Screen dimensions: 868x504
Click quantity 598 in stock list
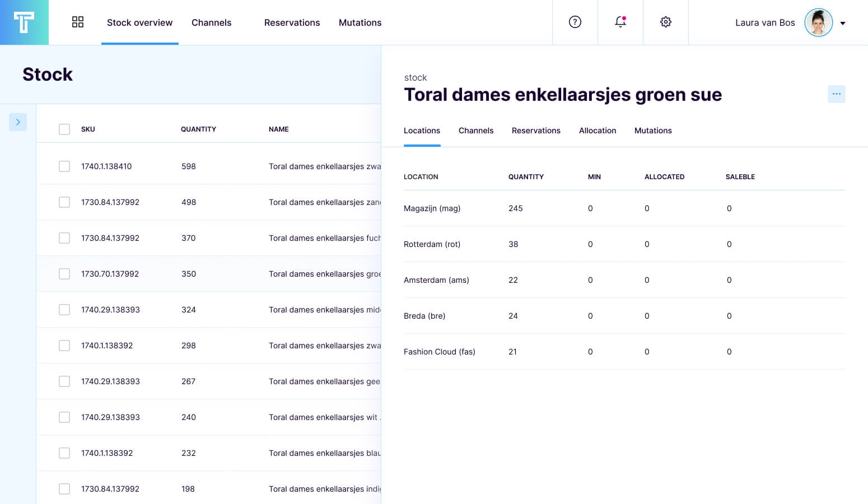click(x=189, y=166)
